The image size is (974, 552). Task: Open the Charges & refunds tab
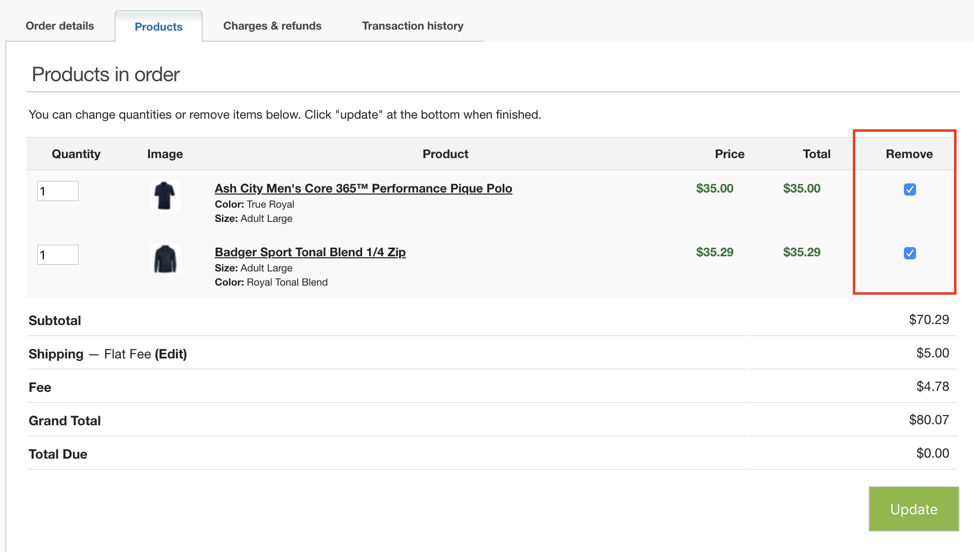(x=272, y=26)
